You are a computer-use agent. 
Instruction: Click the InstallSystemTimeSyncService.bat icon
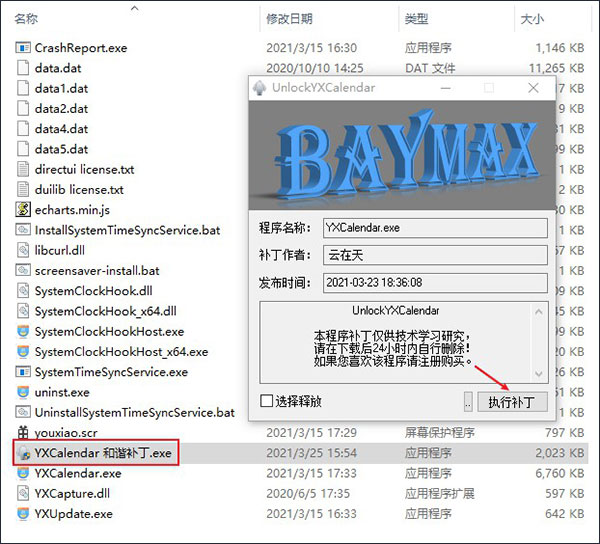tap(23, 230)
